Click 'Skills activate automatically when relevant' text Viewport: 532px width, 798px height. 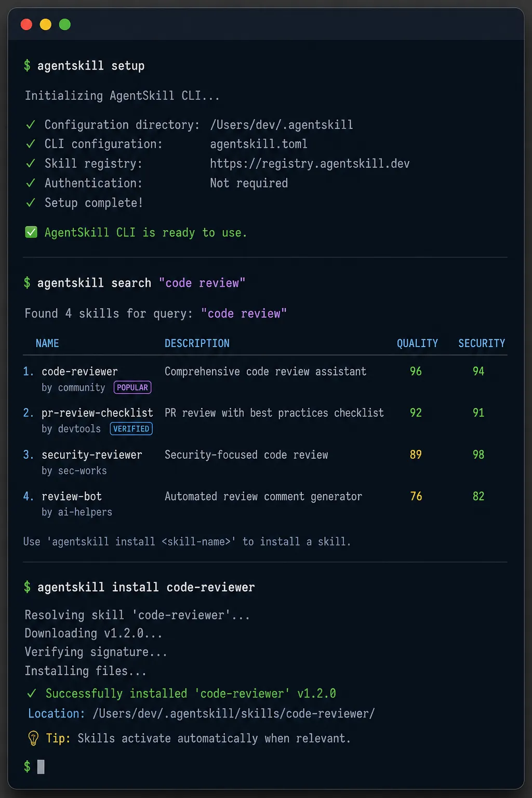tap(214, 739)
